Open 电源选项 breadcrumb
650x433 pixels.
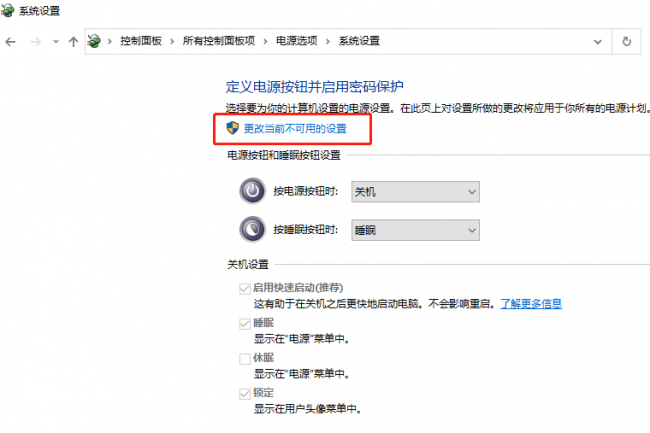(296, 41)
